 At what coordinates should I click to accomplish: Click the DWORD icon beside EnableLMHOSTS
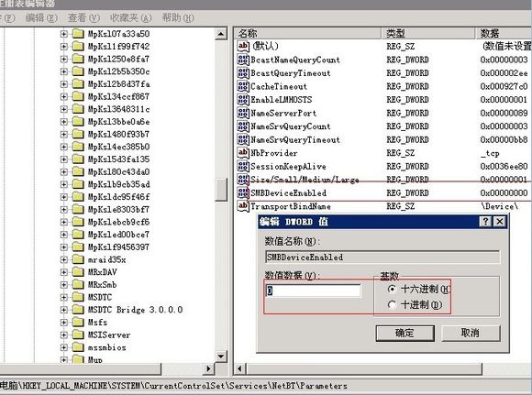click(243, 99)
